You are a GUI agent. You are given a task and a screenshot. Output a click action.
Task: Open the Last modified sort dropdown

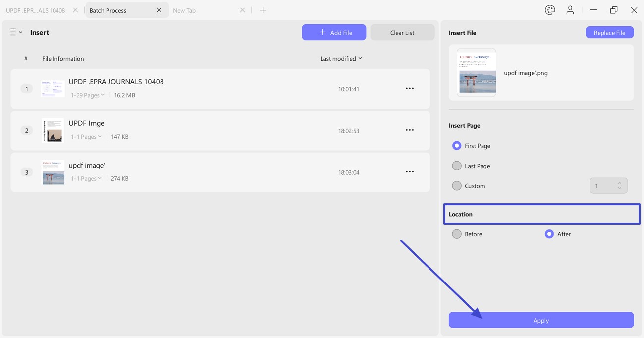coord(341,59)
